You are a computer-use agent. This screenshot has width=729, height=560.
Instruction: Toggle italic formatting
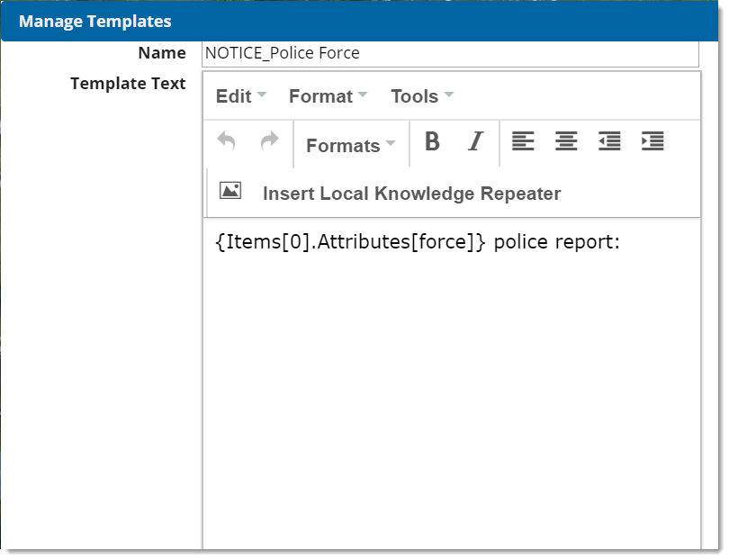point(475,142)
